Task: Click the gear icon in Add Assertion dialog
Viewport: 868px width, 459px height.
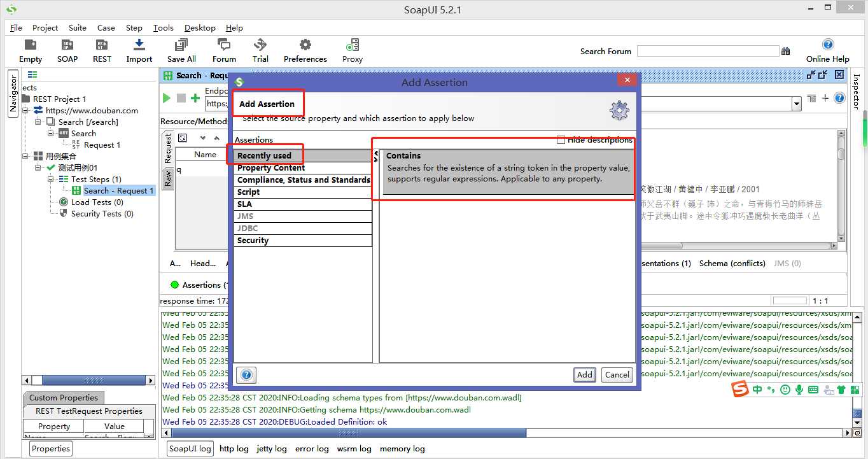Action: tap(619, 110)
